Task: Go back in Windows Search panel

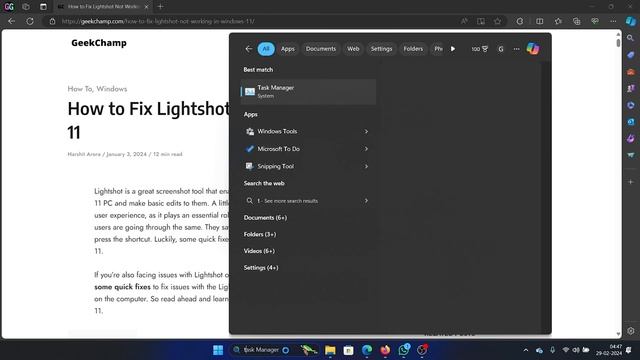Action: click(249, 49)
